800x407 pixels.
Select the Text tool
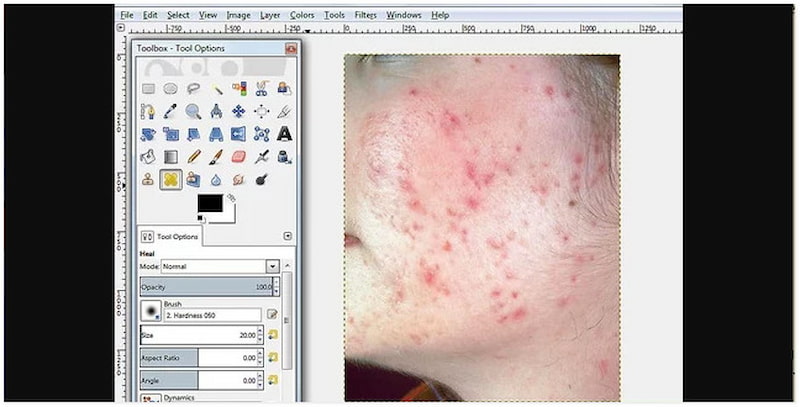pos(284,134)
